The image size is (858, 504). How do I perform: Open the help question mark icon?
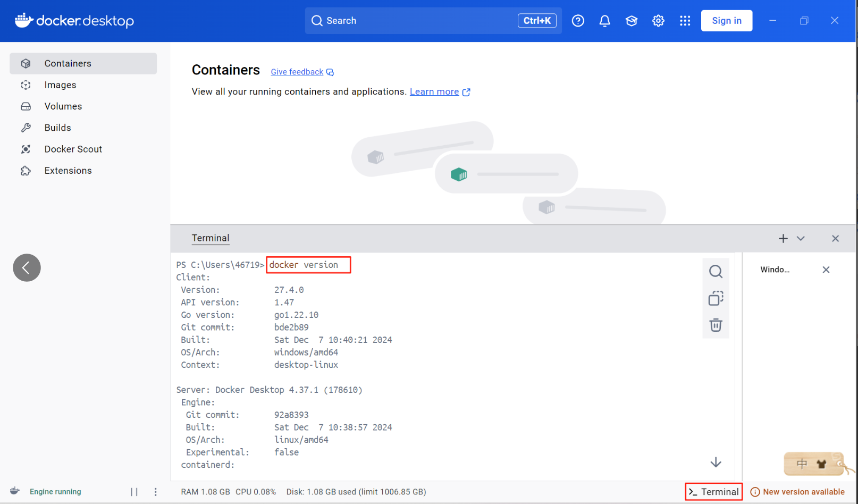click(x=578, y=21)
